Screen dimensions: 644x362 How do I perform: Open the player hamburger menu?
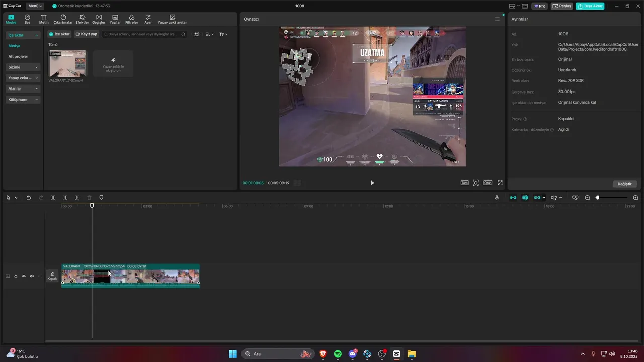click(497, 19)
